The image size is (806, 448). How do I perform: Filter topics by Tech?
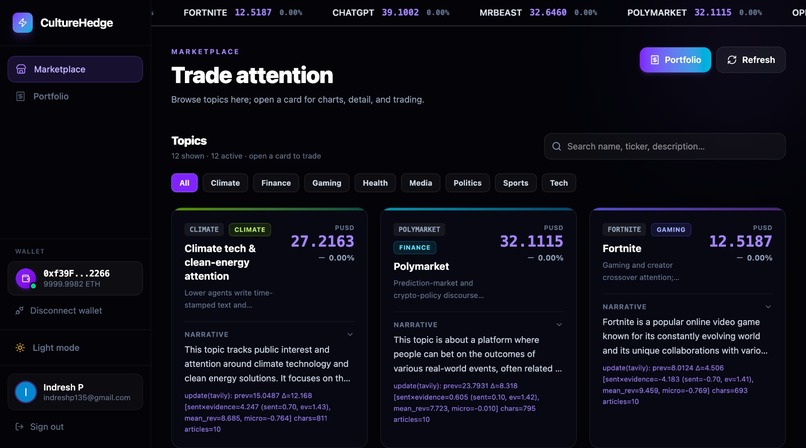(x=559, y=183)
